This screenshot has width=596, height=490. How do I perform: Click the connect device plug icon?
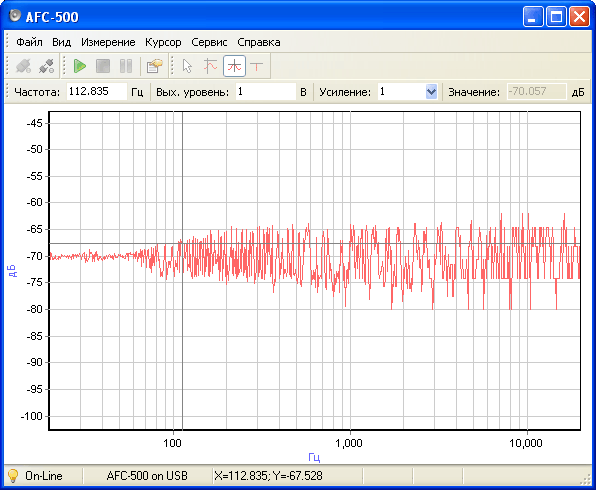click(23, 66)
